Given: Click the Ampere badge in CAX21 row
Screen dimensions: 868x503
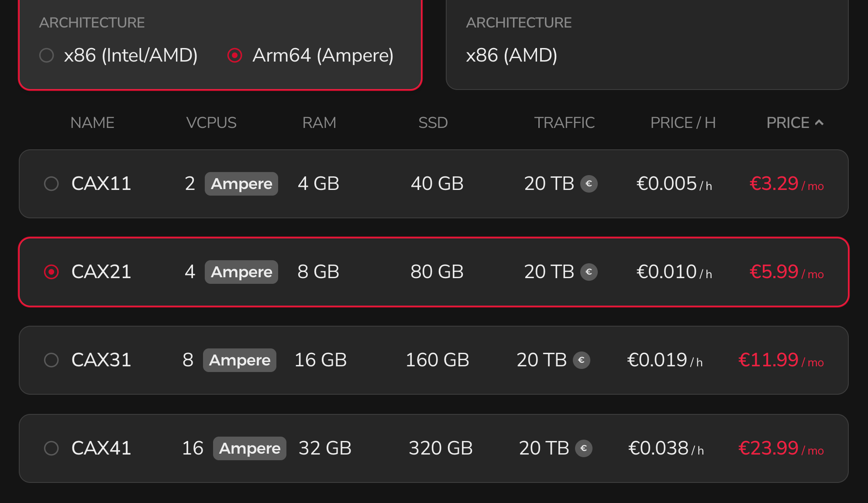Looking at the screenshot, I should coord(241,272).
